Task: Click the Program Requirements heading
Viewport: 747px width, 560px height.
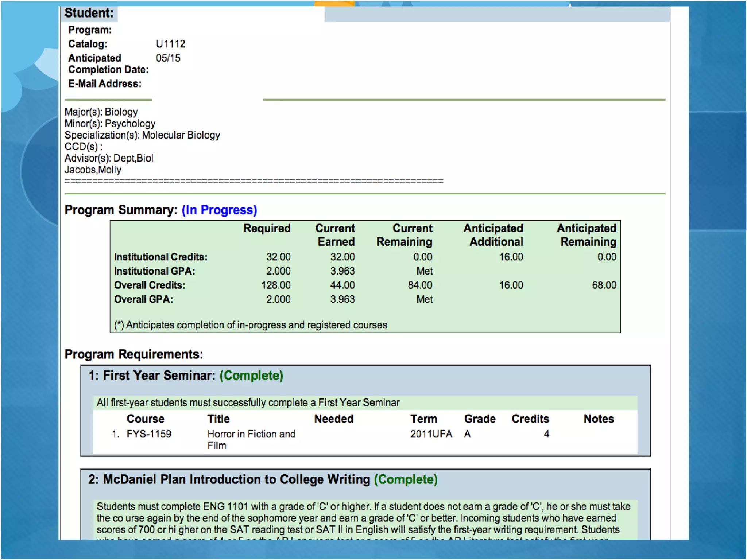Action: click(133, 354)
